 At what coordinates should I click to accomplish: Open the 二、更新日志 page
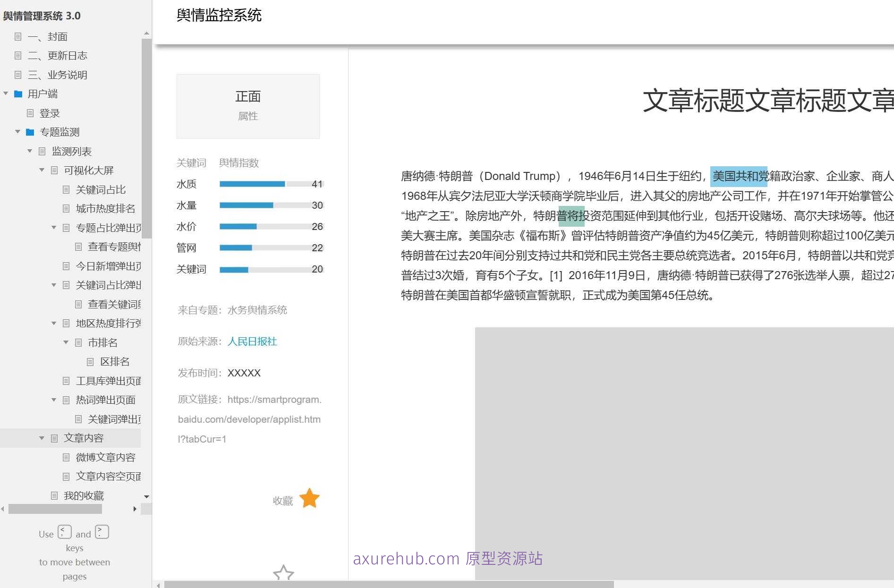point(67,56)
